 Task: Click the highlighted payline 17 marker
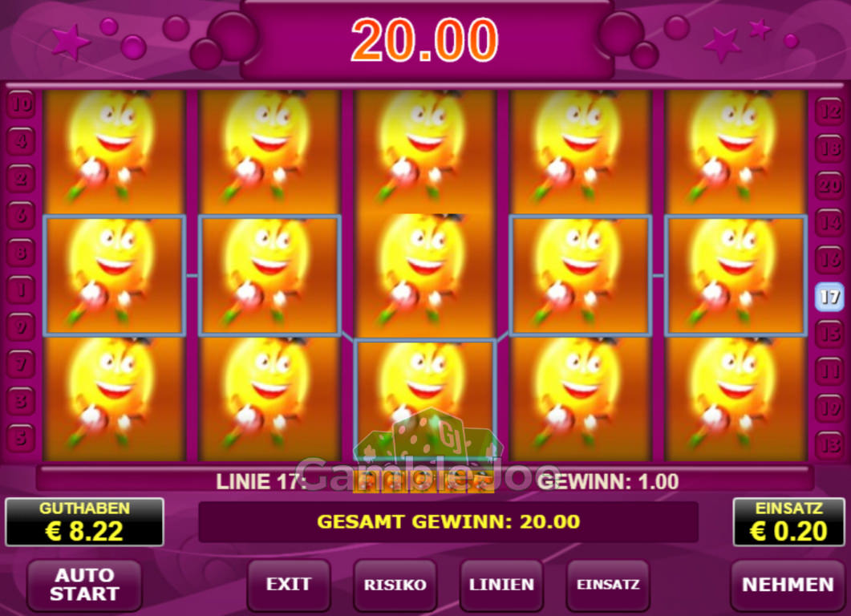829,297
